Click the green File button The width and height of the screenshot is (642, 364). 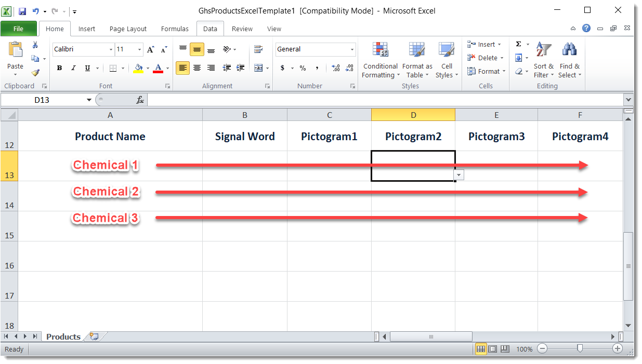(x=18, y=29)
